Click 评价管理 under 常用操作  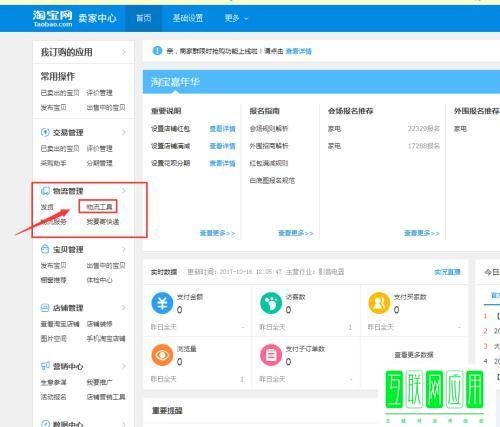tap(99, 93)
